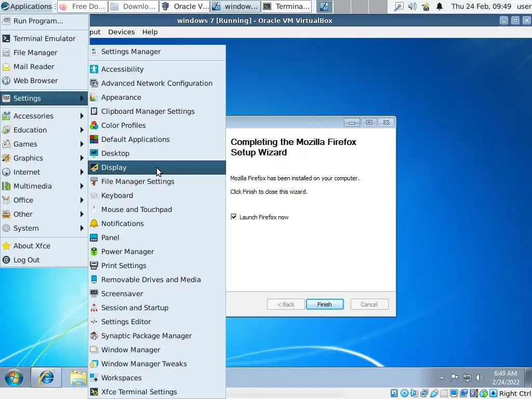Open Settings Manager from the submenu
532x399 pixels.
coord(157,51)
